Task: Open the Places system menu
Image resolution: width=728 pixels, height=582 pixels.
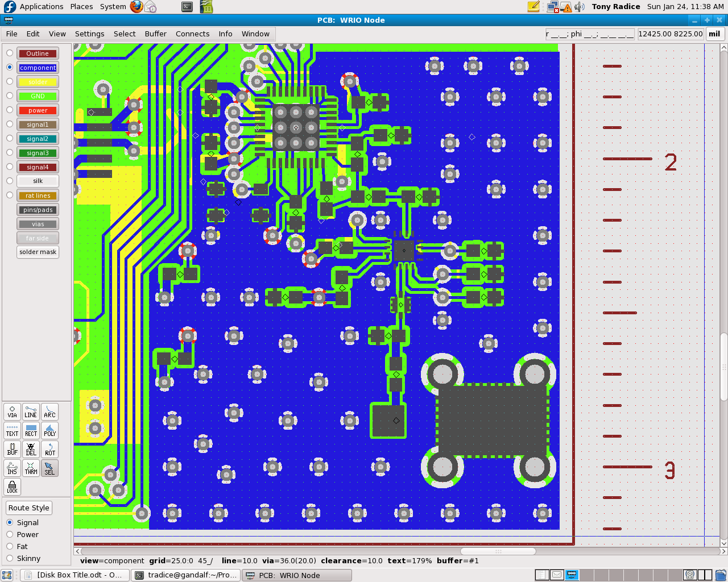Action: point(81,7)
